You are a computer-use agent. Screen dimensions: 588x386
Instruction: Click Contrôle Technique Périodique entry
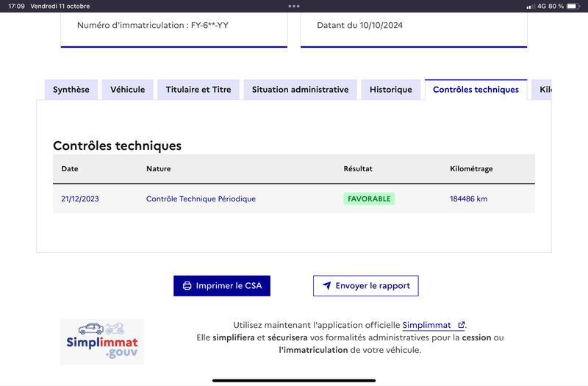click(x=201, y=199)
